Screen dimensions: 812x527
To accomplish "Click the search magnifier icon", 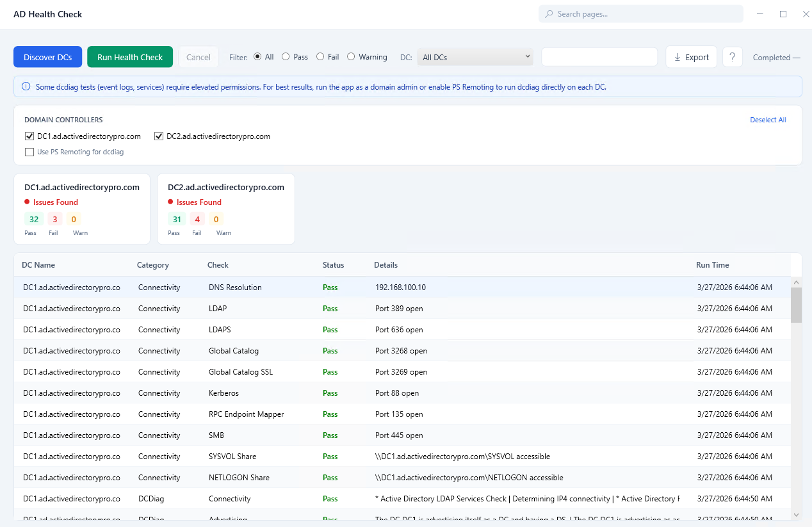I will coord(549,14).
